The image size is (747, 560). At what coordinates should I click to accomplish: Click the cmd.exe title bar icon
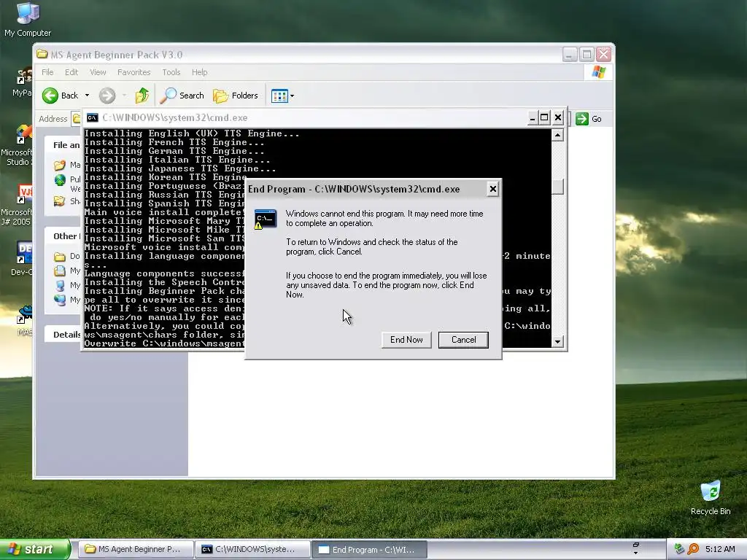(x=93, y=117)
